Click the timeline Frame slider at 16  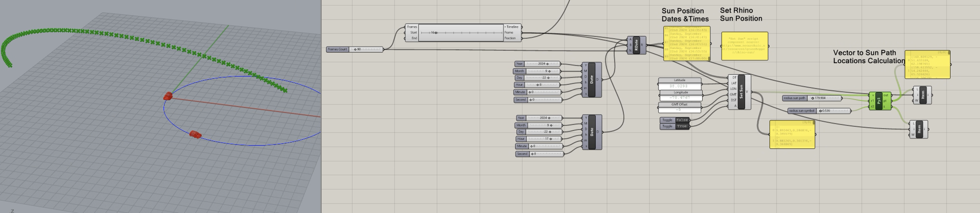click(436, 33)
